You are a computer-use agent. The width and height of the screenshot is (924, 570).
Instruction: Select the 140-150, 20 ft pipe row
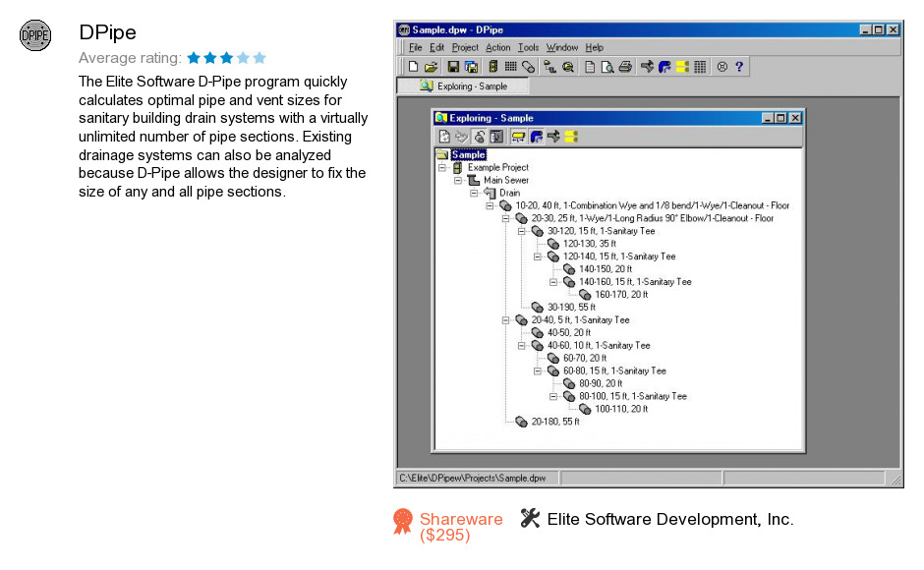[606, 269]
